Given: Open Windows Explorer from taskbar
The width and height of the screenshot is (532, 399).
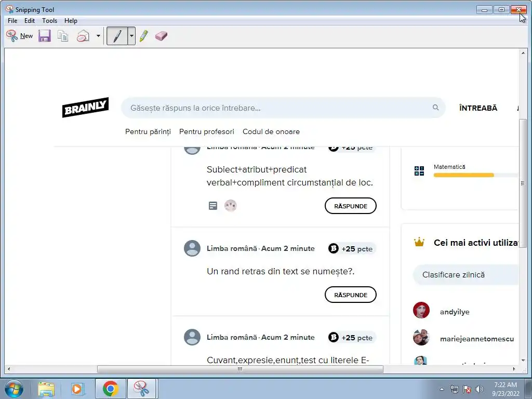Looking at the screenshot, I should coord(46,389).
